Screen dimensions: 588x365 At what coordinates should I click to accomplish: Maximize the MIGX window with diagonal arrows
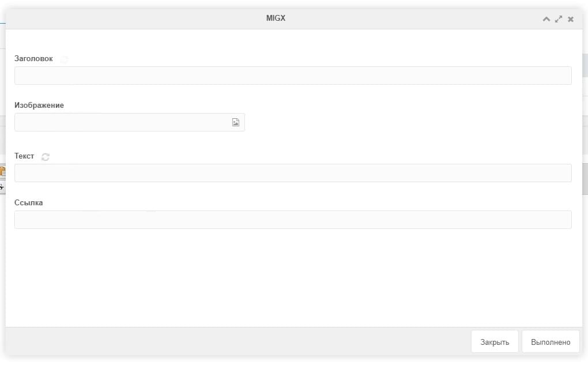559,19
